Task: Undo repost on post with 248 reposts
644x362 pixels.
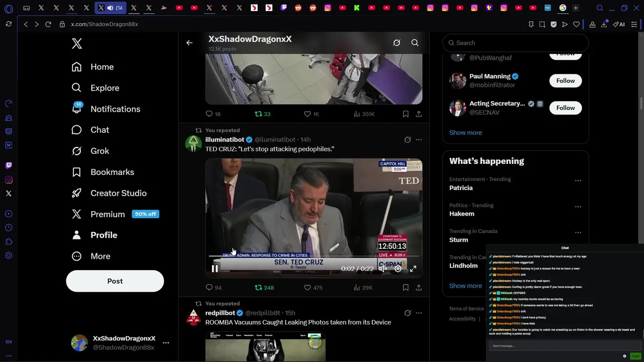Action: coord(264,288)
